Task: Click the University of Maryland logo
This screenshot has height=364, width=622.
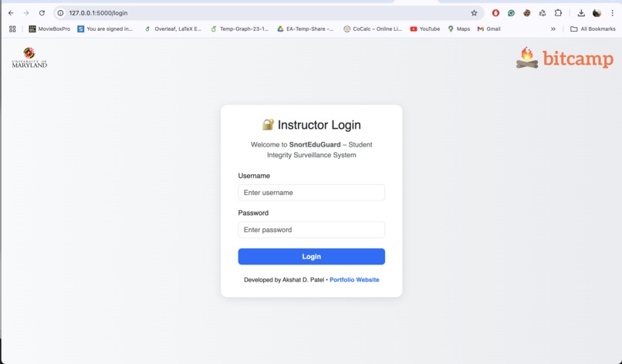Action: click(29, 58)
